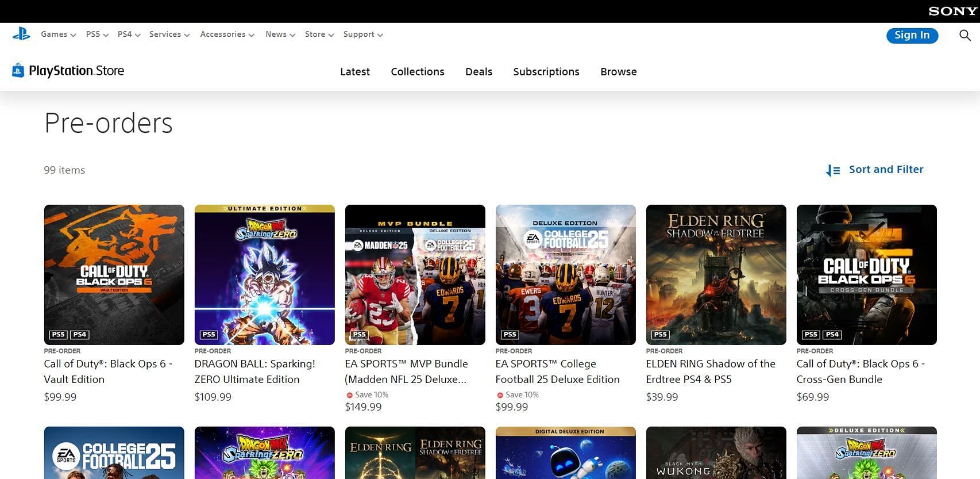Open Dragon Ball Sparking Zero Ultimate Edition thumbnail
Viewport: 980px width, 479px height.
264,275
